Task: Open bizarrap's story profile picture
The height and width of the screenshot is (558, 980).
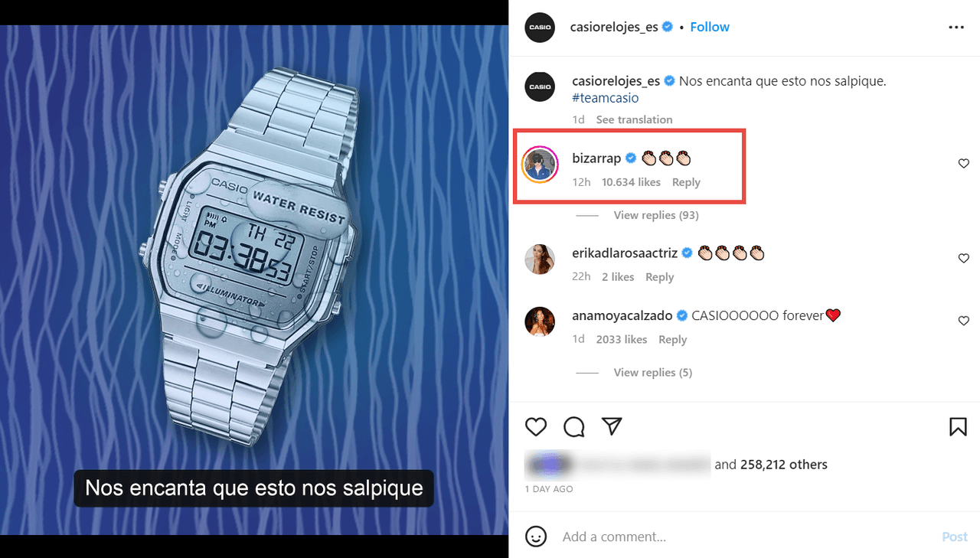Action: 539,164
